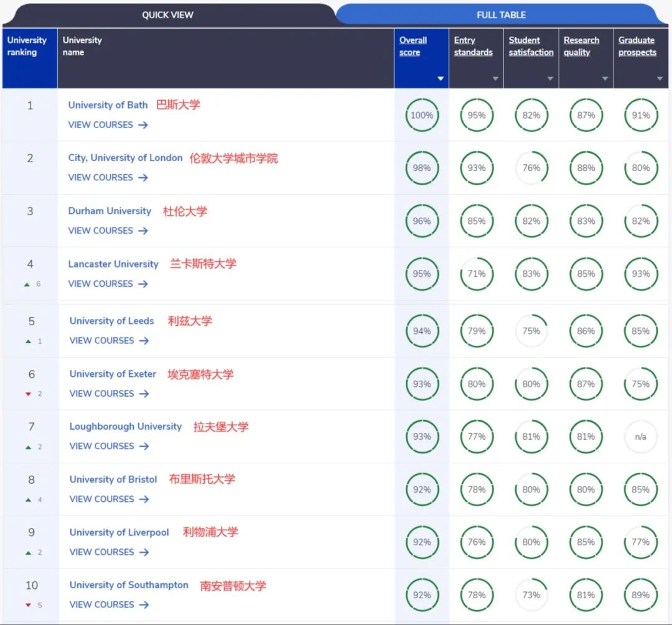Click Exeter's red down-arrow rank change

28,394
